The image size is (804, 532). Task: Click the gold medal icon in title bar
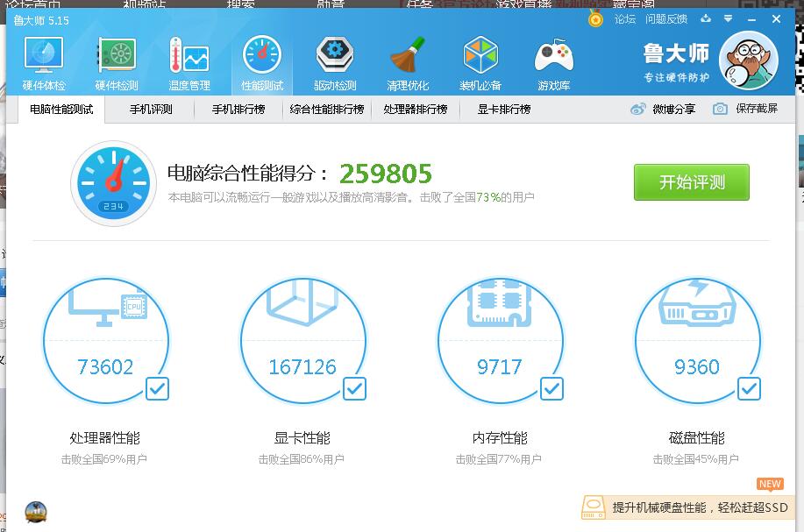(595, 19)
